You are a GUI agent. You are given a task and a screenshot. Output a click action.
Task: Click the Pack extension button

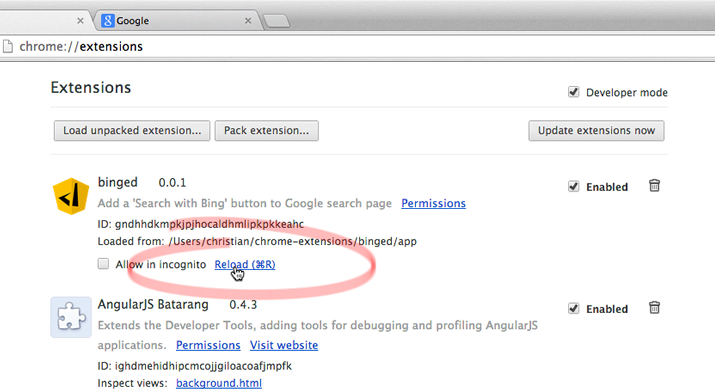point(267,131)
